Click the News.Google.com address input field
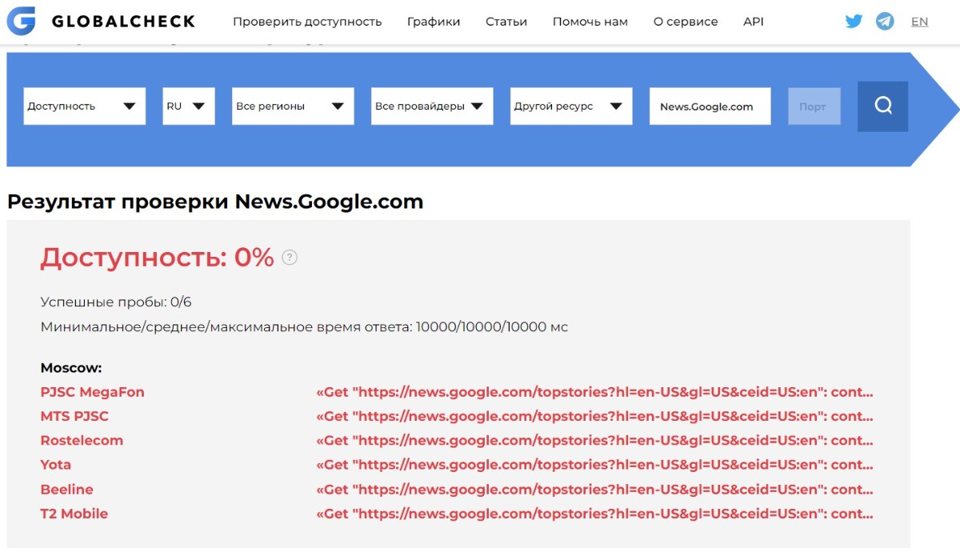Screen dimensions: 960x560 click(x=710, y=106)
